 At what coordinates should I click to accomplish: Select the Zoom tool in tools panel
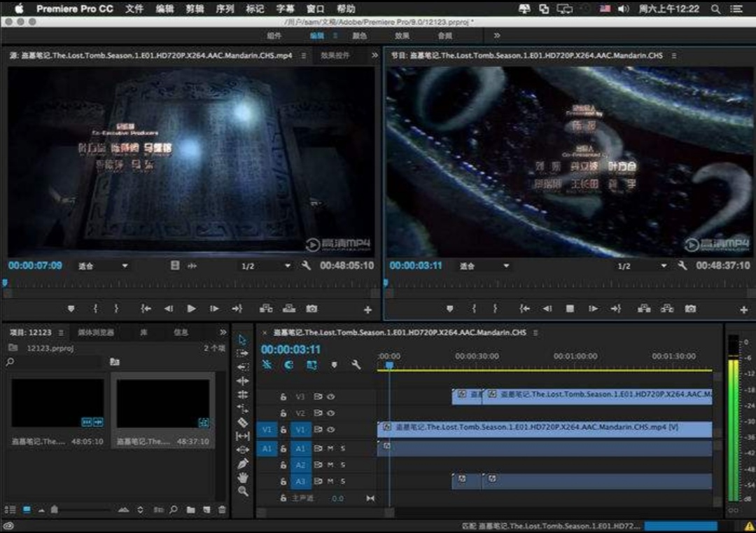pyautogui.click(x=243, y=491)
